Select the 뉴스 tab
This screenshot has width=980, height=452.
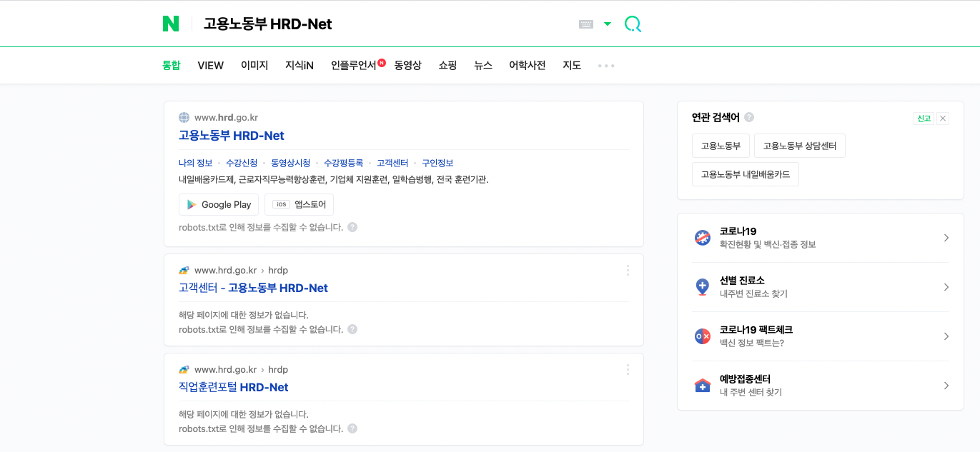pyautogui.click(x=483, y=66)
